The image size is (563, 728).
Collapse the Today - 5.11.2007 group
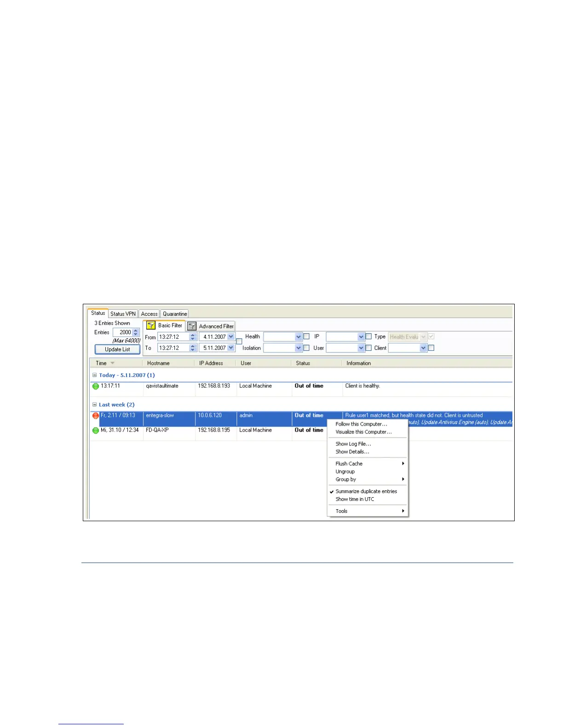click(95, 375)
